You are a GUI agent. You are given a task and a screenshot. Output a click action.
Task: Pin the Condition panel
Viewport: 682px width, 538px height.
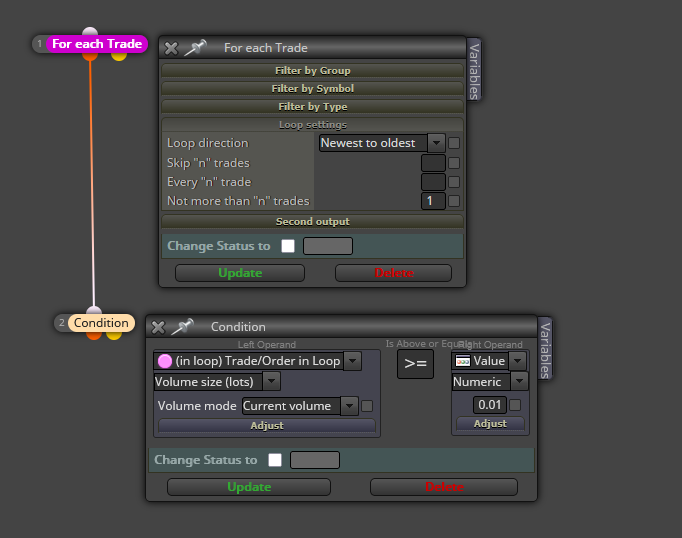[x=182, y=327]
